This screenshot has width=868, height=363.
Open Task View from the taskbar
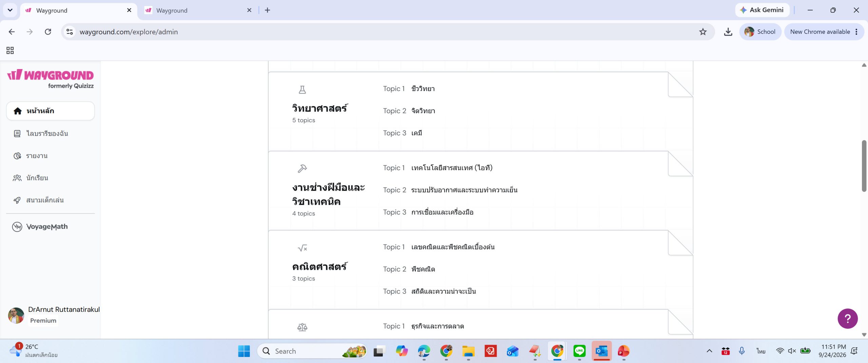coord(379,351)
